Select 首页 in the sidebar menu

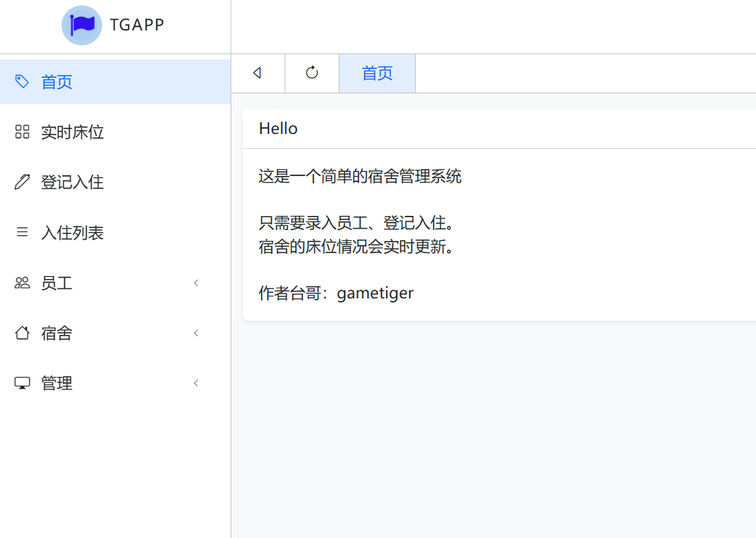point(115,81)
